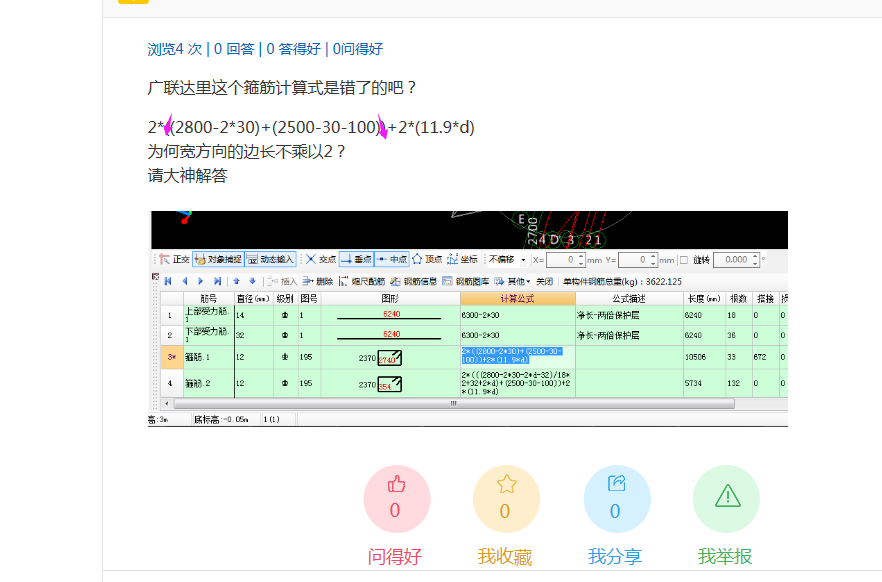Click the row number 3* header
Viewport: 882px width, 582px height.
(172, 357)
